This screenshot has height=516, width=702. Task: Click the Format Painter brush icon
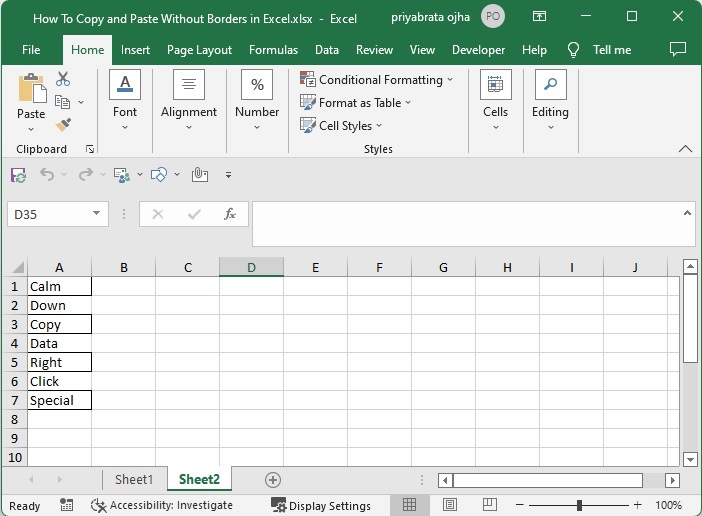pos(63,124)
